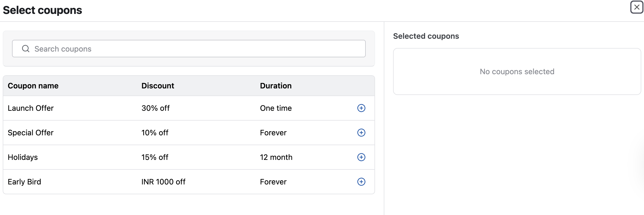Click the 30% off discount cell
The width and height of the screenshot is (644, 215).
[156, 108]
